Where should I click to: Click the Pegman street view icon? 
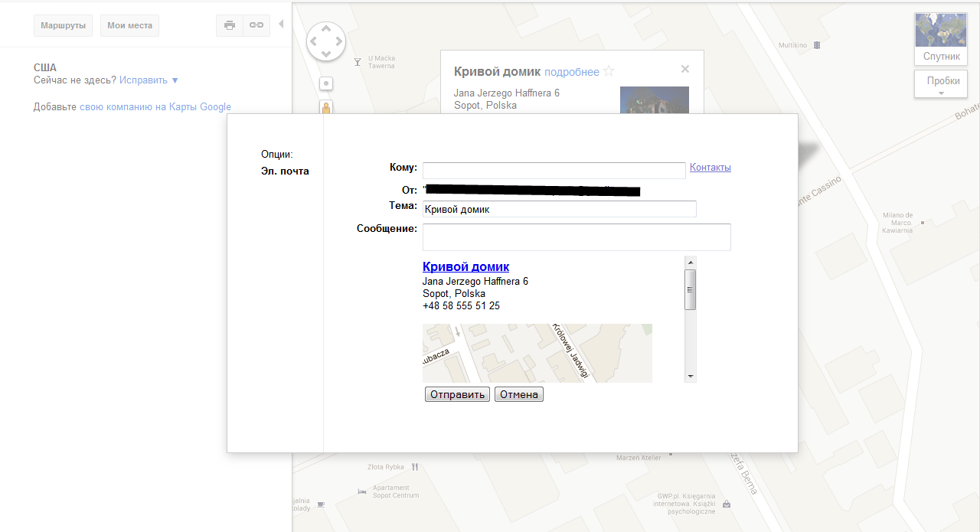coord(326,108)
